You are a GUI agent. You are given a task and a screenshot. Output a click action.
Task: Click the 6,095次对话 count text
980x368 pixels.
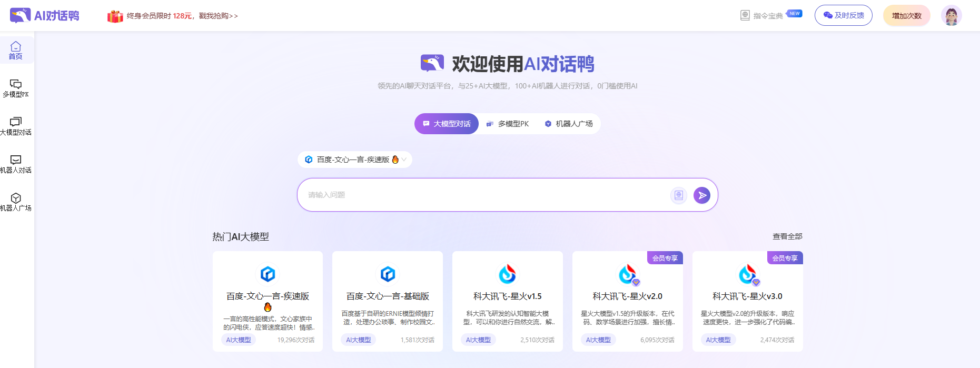click(658, 340)
